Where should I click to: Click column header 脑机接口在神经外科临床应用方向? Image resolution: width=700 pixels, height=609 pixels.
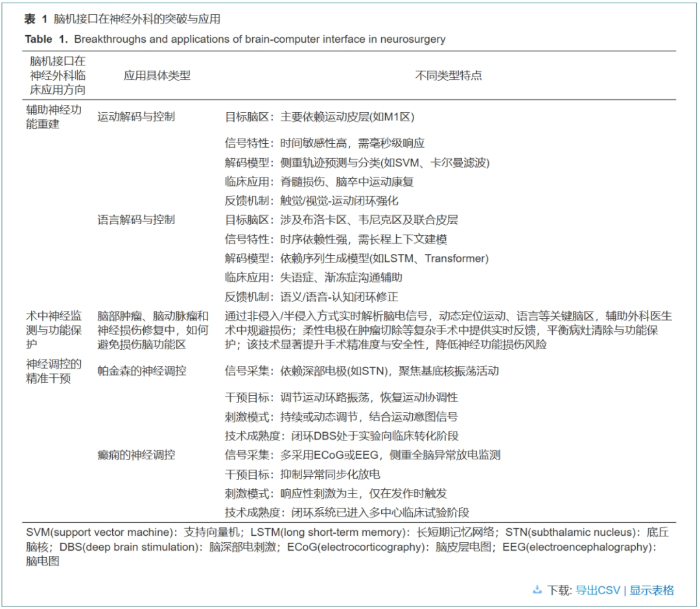coord(57,75)
